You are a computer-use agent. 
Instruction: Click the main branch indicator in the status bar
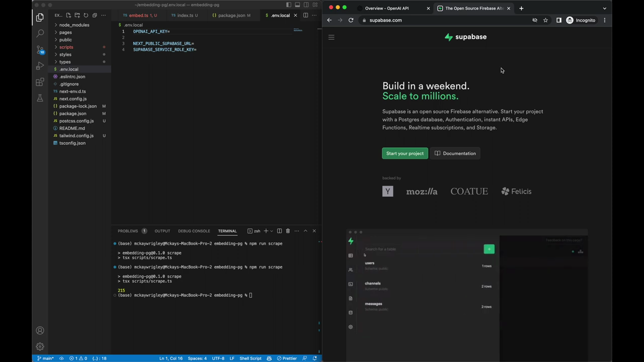[45, 358]
